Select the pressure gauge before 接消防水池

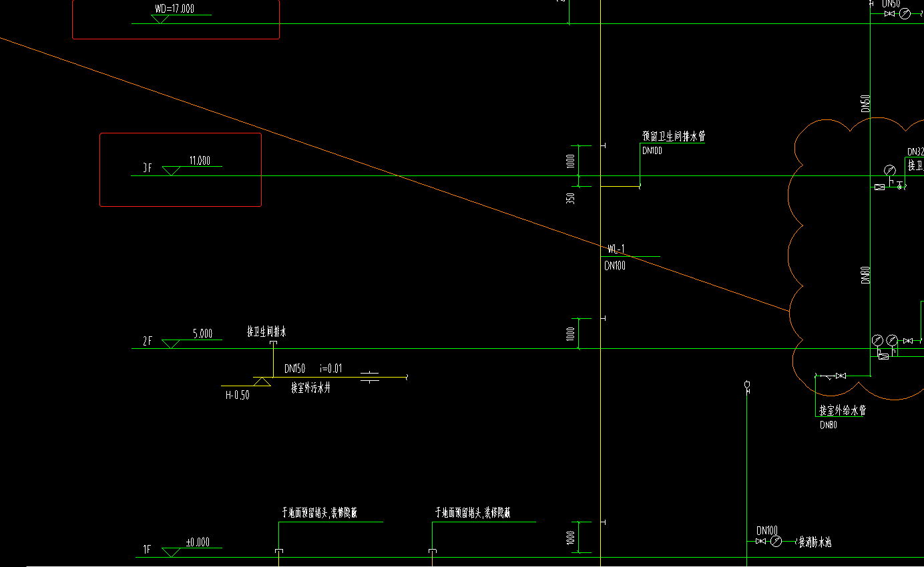(x=776, y=541)
